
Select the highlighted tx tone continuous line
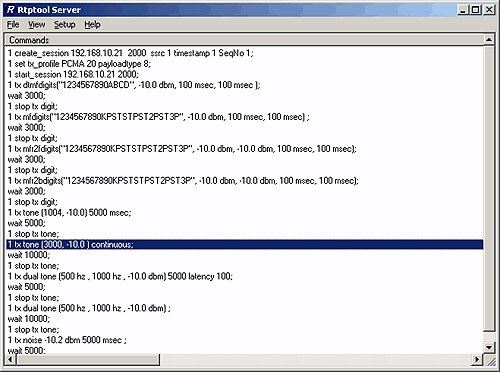tap(245, 244)
